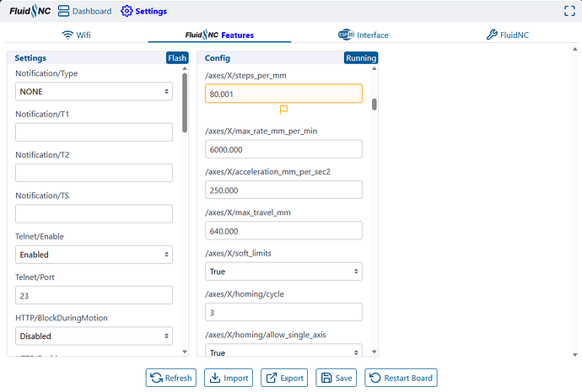Click the Running badge on Config panel
The image size is (582, 392).
pos(361,58)
